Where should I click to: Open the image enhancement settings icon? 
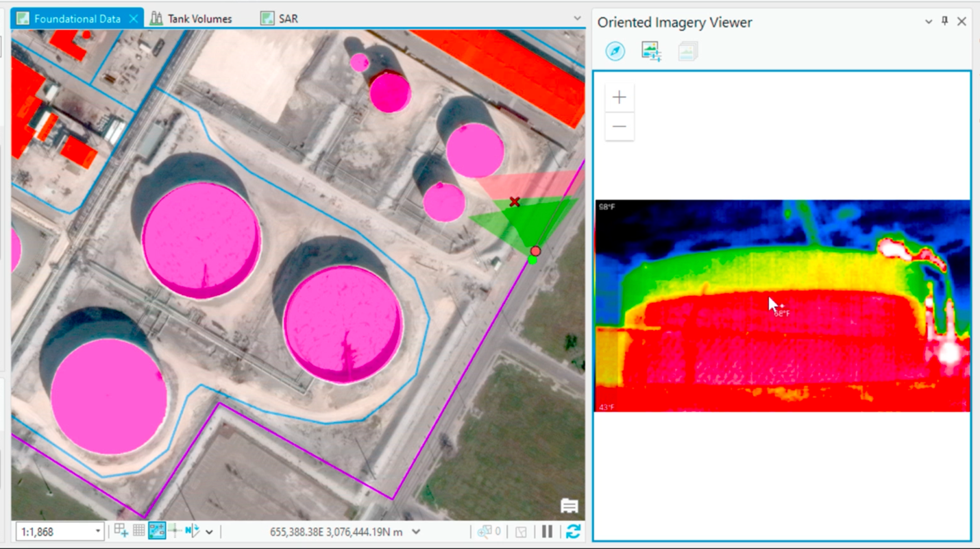point(651,51)
